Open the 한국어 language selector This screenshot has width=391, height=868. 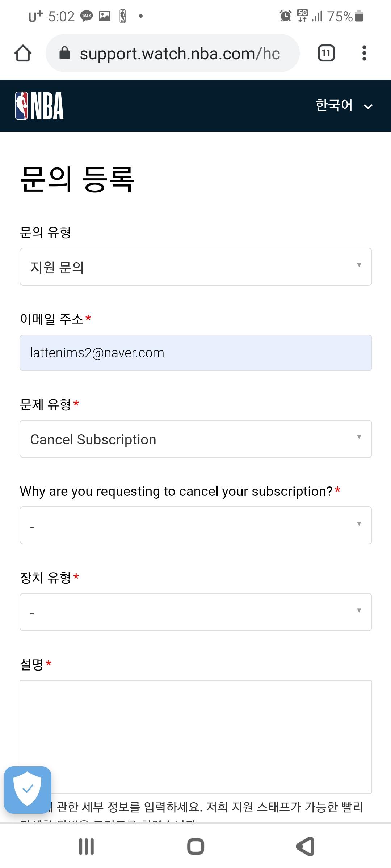click(x=335, y=106)
